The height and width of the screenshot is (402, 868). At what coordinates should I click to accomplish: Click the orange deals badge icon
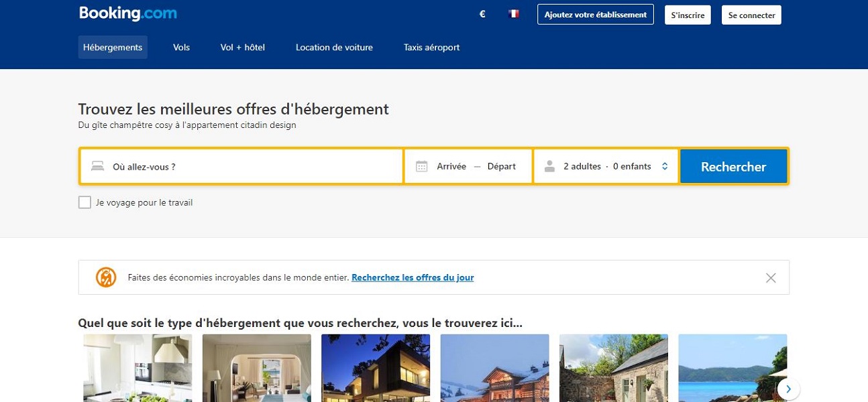[106, 277]
